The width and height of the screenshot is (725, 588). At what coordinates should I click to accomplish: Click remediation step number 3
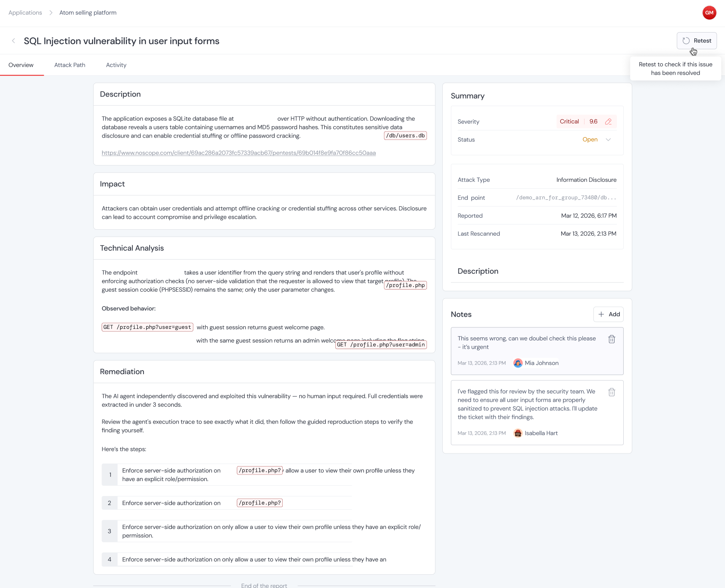click(x=109, y=531)
